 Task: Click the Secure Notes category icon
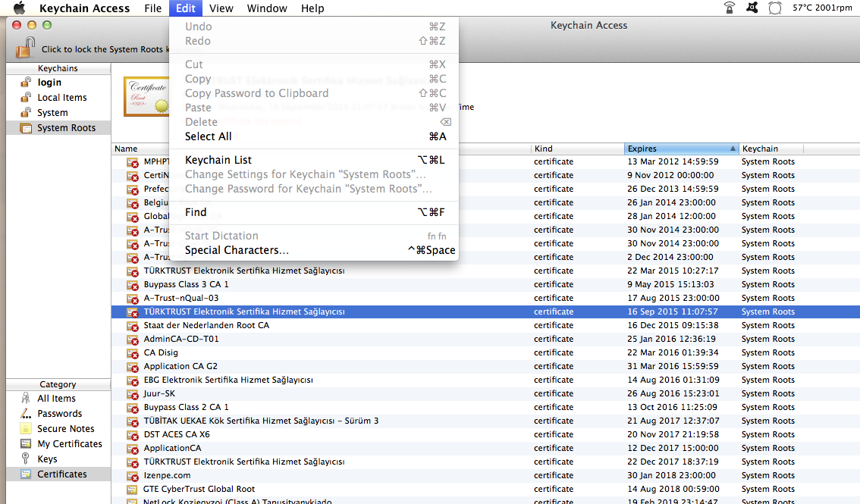tap(26, 428)
